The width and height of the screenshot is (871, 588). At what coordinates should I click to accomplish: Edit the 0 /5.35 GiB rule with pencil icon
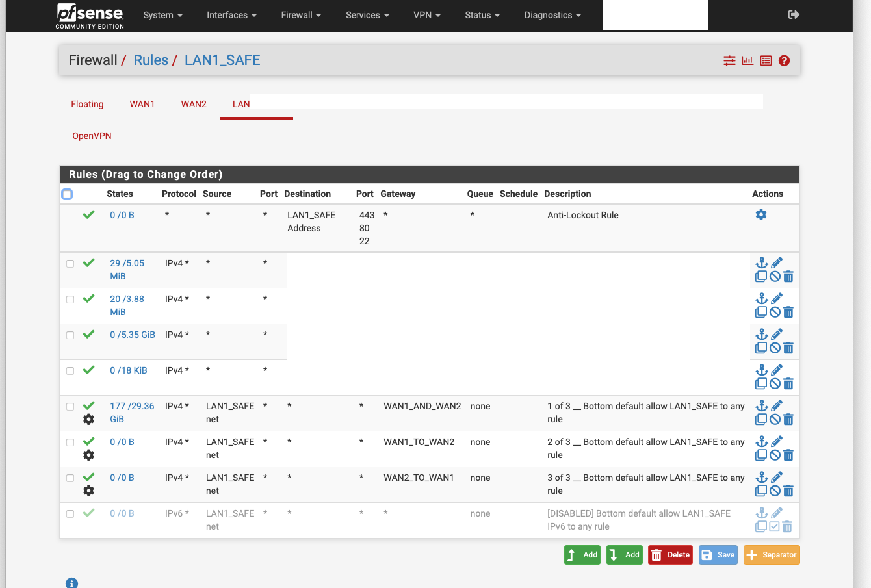pos(777,334)
